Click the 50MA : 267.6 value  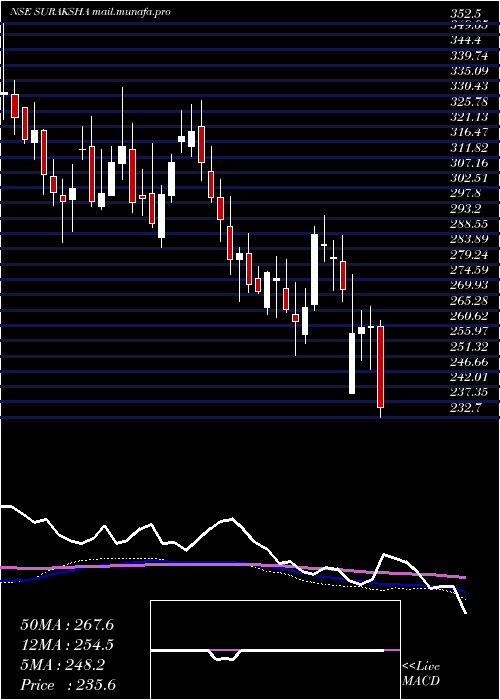(x=67, y=625)
